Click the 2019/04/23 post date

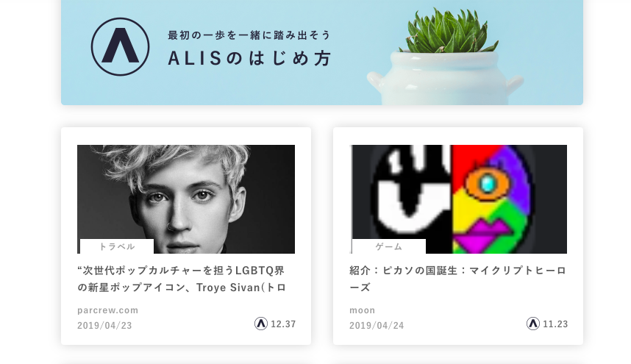click(104, 325)
